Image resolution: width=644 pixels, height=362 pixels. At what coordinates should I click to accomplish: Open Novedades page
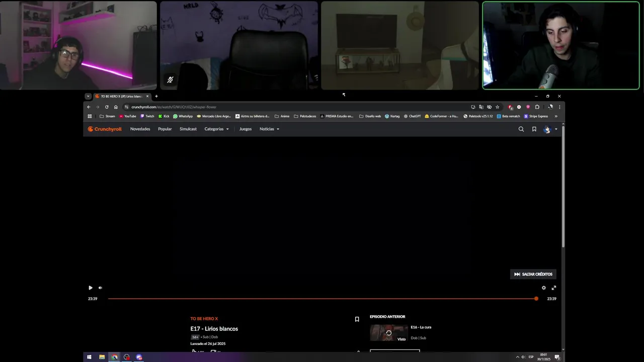coord(140,129)
